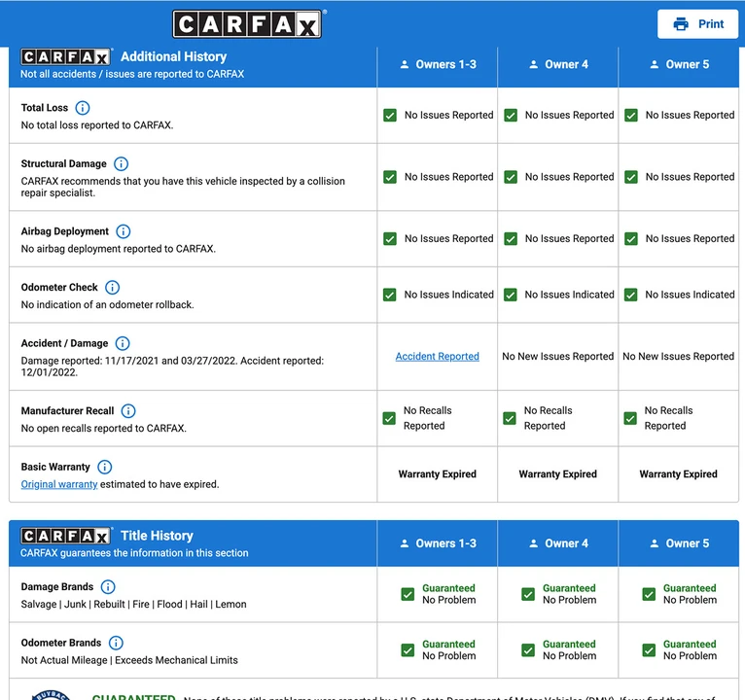Follow the Original warranty link
The height and width of the screenshot is (700, 745).
point(59,484)
